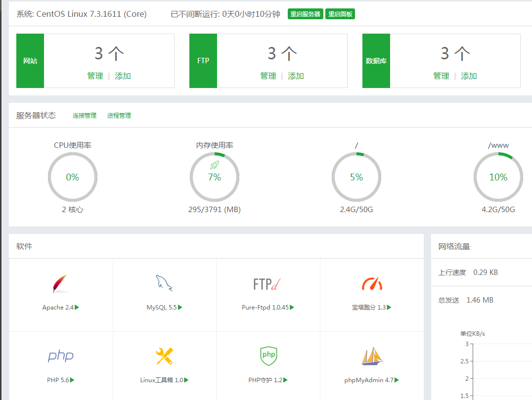The image size is (532, 400).
Task: Click the 重启面板 button
Action: [340, 14]
